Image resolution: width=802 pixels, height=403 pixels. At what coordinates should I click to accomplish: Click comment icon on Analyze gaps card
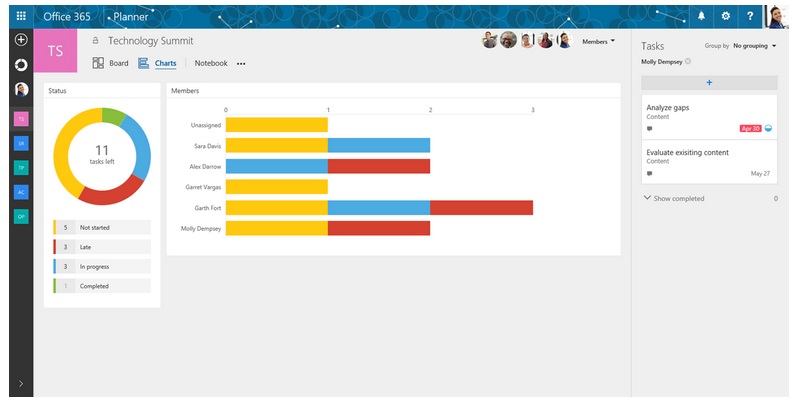pos(650,129)
